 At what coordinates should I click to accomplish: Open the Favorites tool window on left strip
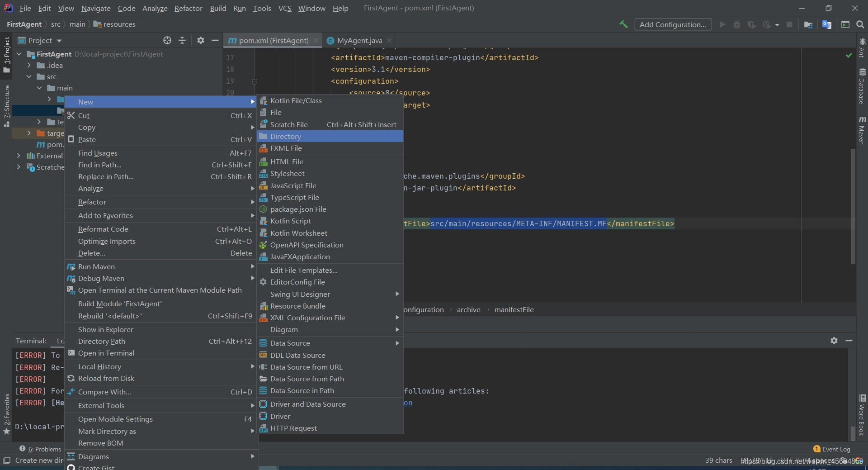coord(6,414)
